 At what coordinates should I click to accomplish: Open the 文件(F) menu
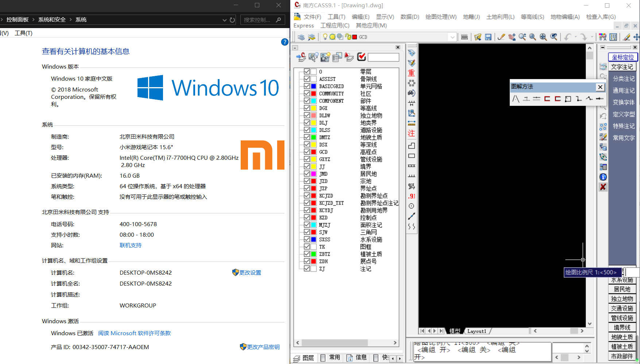(x=312, y=17)
